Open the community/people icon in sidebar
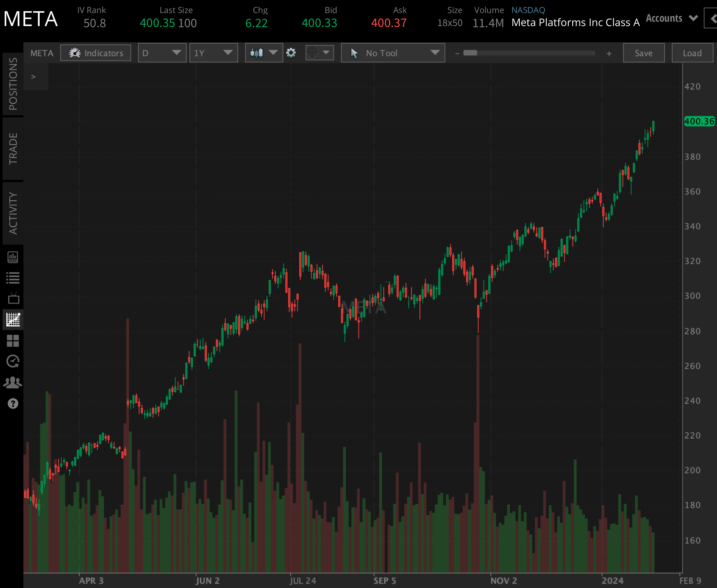 coord(13,382)
